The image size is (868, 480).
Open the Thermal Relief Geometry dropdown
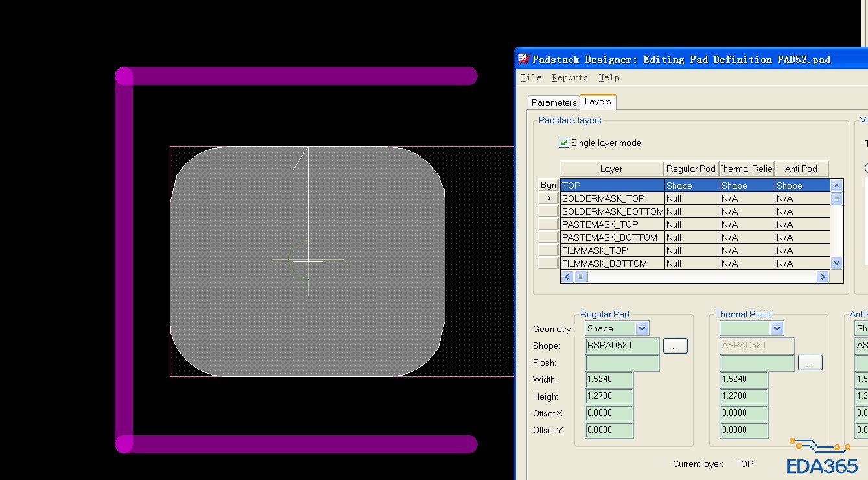(777, 329)
